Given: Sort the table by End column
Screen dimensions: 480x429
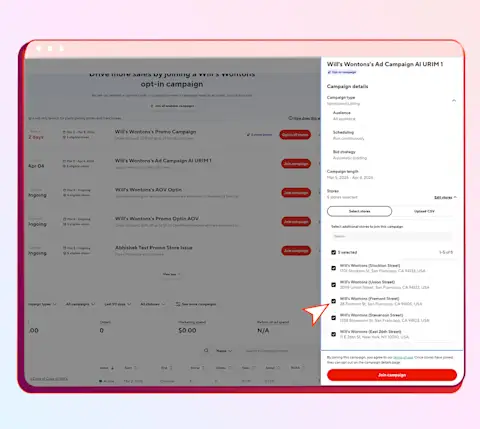Looking at the screenshot, I should point(167,368).
